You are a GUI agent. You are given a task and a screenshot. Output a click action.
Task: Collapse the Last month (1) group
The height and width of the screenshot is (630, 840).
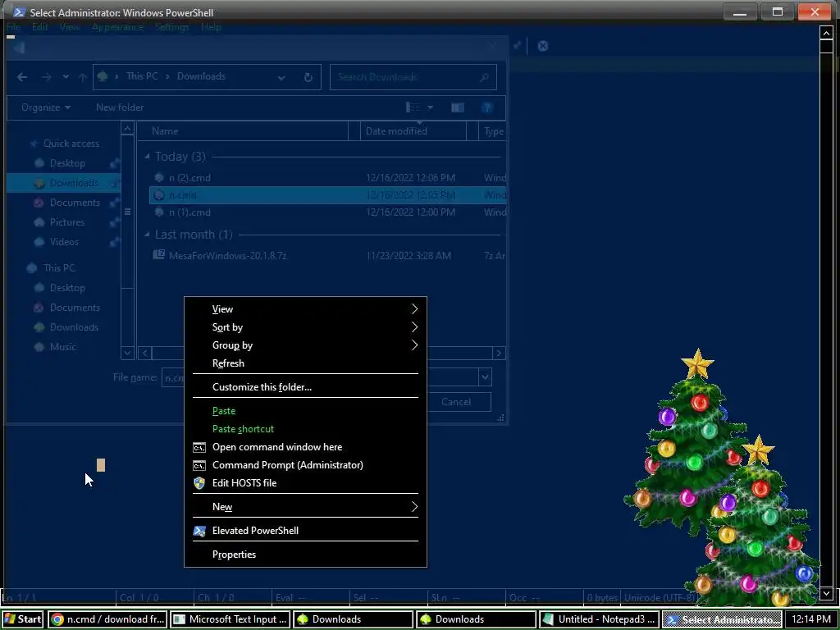[x=147, y=235]
